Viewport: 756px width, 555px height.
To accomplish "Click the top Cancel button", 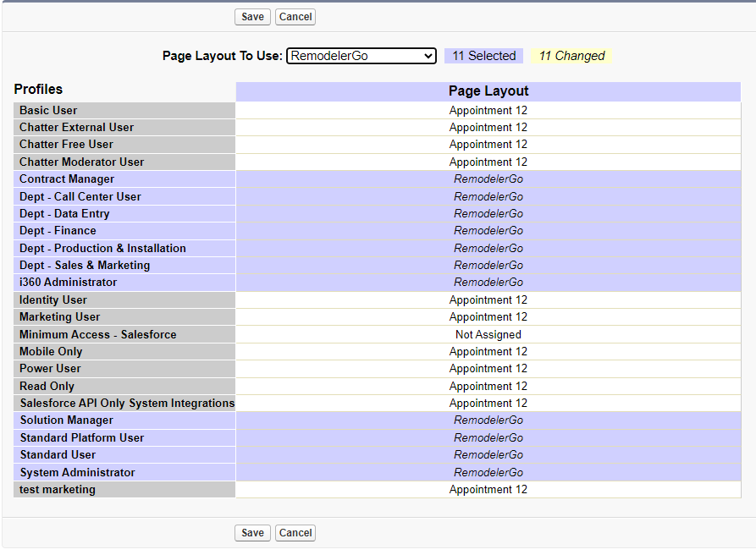I will pos(295,16).
